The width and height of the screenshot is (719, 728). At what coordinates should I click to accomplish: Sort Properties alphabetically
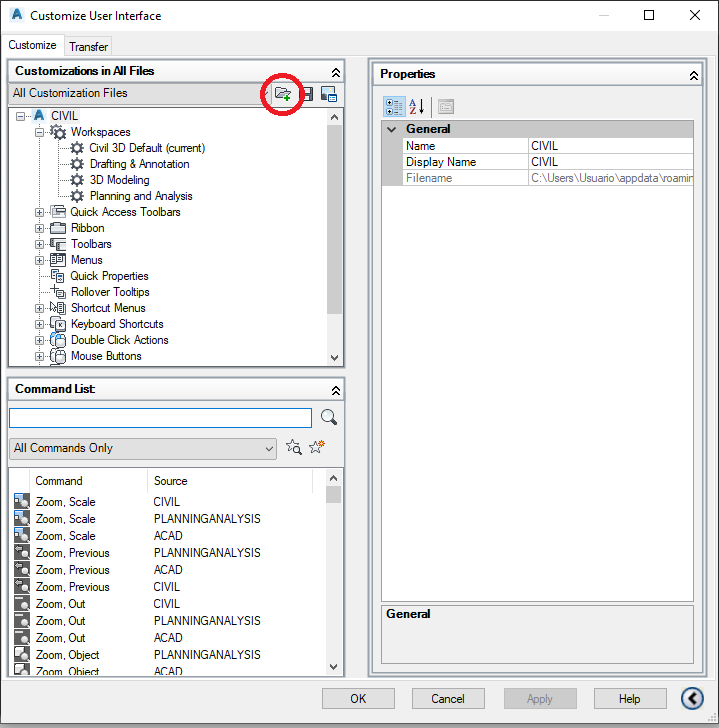416,106
